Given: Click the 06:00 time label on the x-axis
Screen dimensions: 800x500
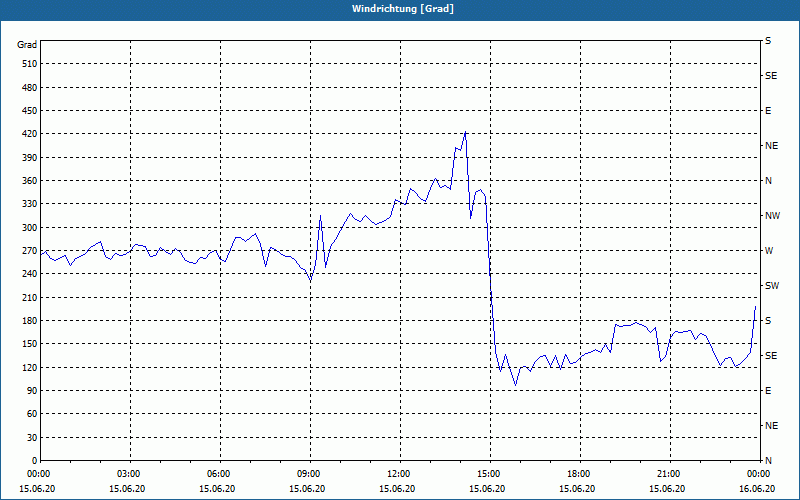Looking at the screenshot, I should tap(220, 474).
